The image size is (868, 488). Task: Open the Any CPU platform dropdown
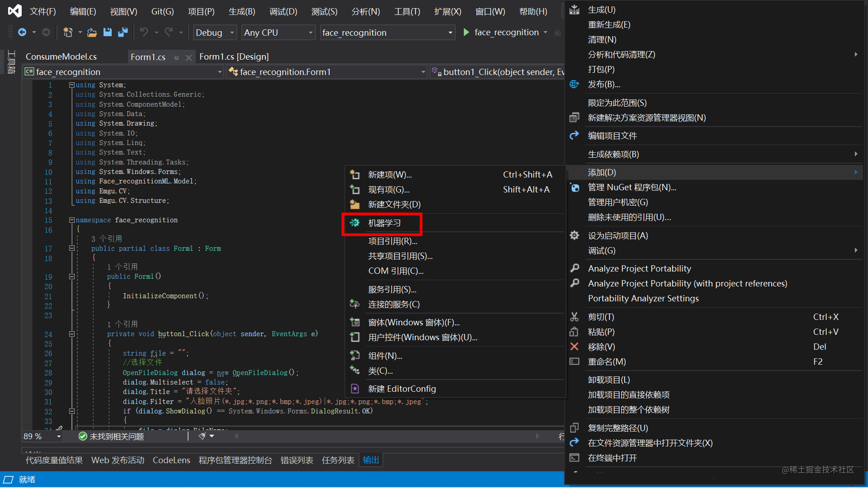point(278,33)
